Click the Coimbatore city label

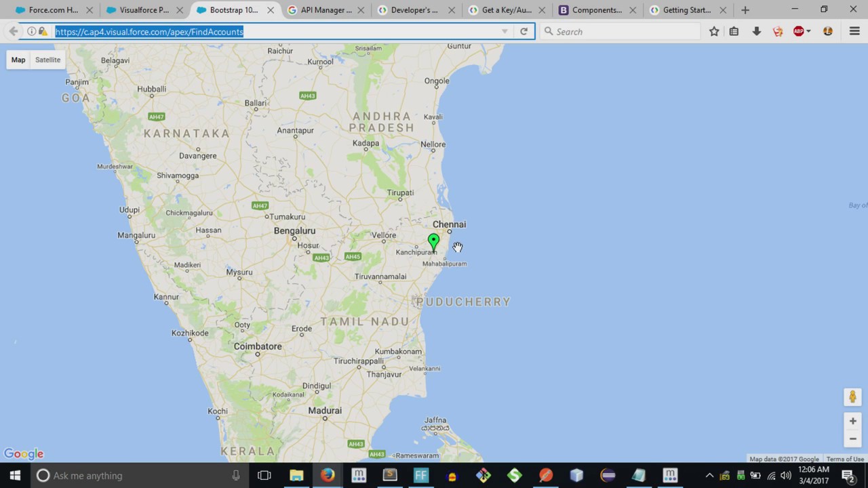pos(258,346)
